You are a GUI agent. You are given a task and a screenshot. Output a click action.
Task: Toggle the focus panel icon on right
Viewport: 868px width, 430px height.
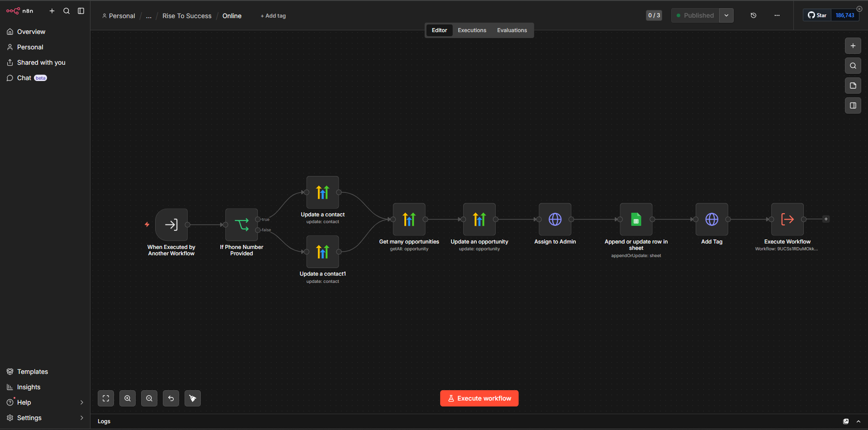tap(853, 105)
